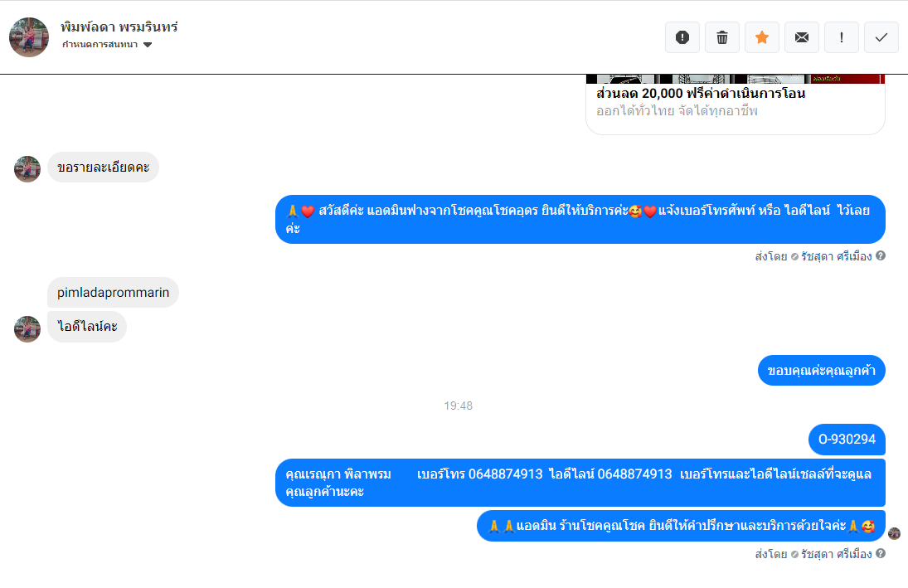Viewport: 908px width, 588px height.
Task: Delete conversation using trash can icon
Action: coord(722,37)
